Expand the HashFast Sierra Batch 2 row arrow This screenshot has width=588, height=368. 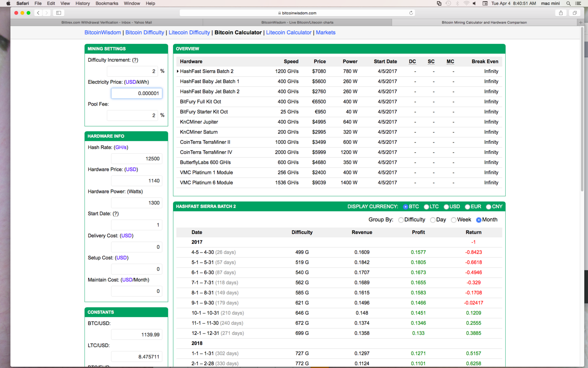(178, 71)
